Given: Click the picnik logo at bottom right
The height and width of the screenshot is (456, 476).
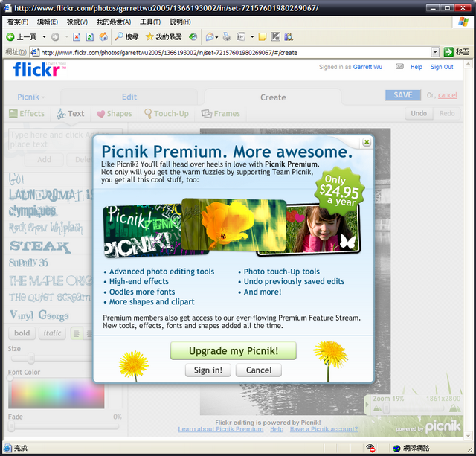Looking at the screenshot, I should (443, 426).
